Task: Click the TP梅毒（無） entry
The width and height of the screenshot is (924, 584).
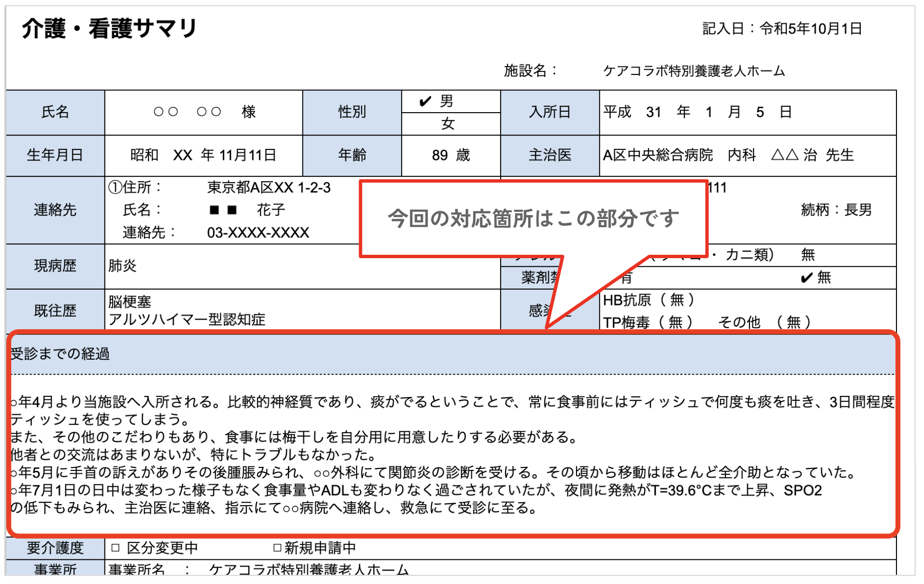Action: [648, 321]
